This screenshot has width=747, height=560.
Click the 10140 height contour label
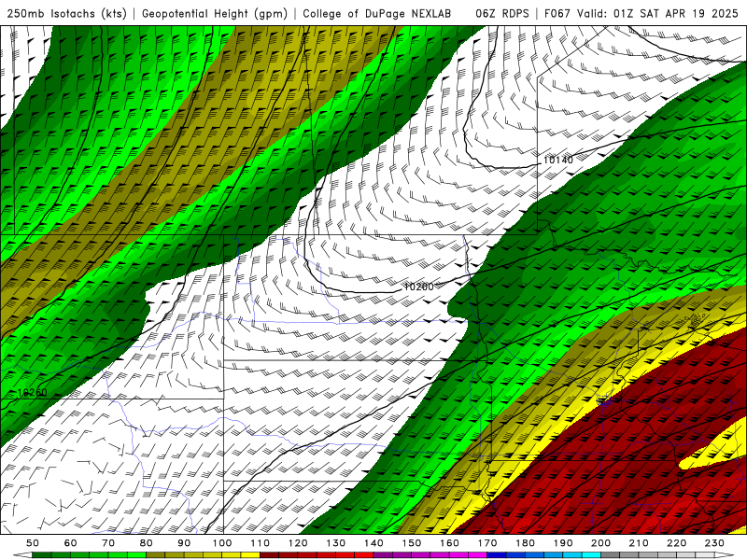(557, 160)
